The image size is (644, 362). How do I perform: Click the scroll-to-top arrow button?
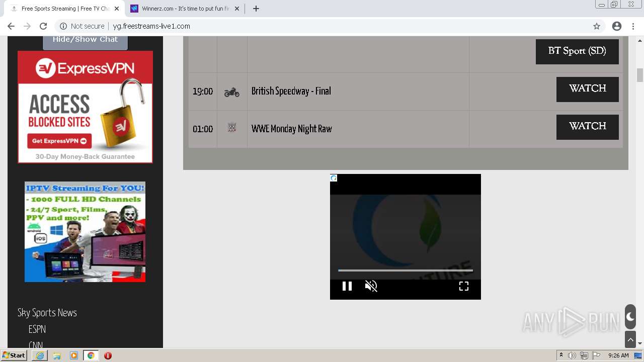[630, 339]
